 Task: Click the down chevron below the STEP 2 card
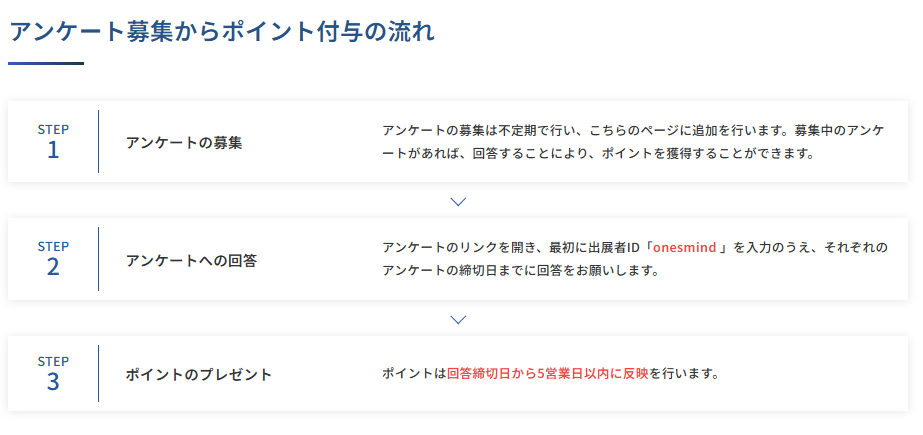[x=459, y=319]
